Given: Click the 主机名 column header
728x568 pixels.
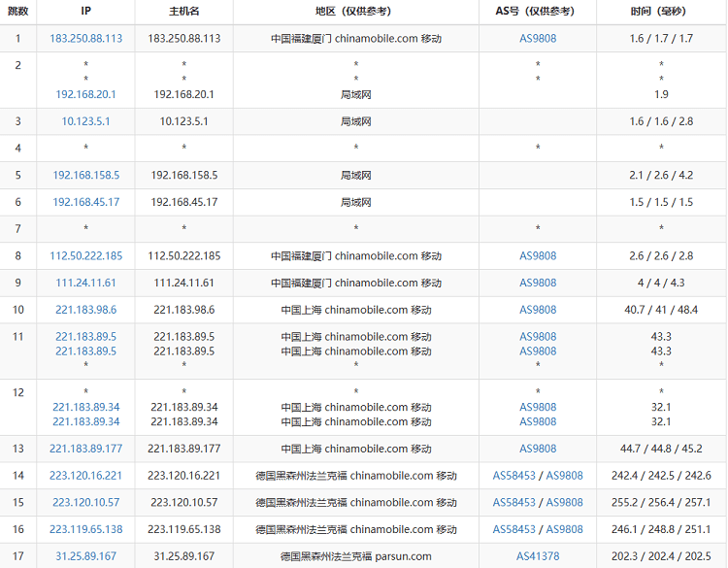Looking at the screenshot, I should pos(183,11).
